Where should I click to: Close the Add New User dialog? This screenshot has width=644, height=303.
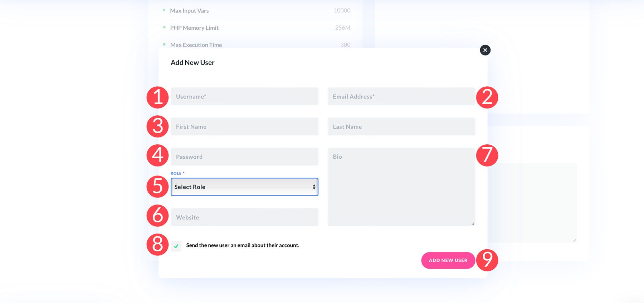pyautogui.click(x=485, y=50)
